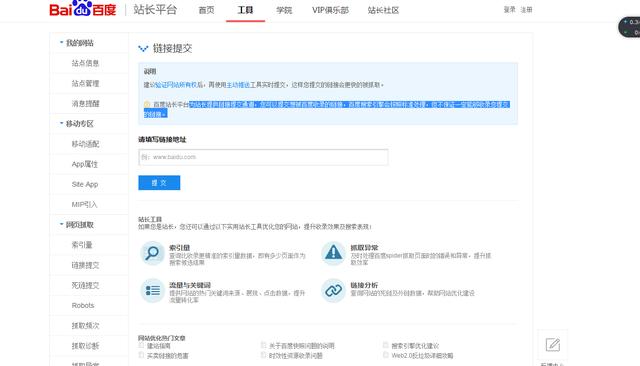The image size is (640, 366).
Task: Collapse the 我的网站 sidebar section arrow
Action: click(62, 42)
